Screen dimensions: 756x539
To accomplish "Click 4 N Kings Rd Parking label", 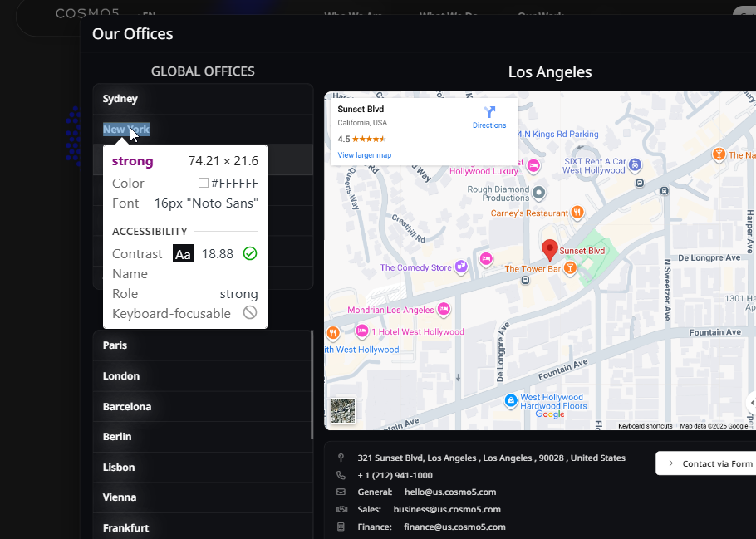I will coord(558,134).
